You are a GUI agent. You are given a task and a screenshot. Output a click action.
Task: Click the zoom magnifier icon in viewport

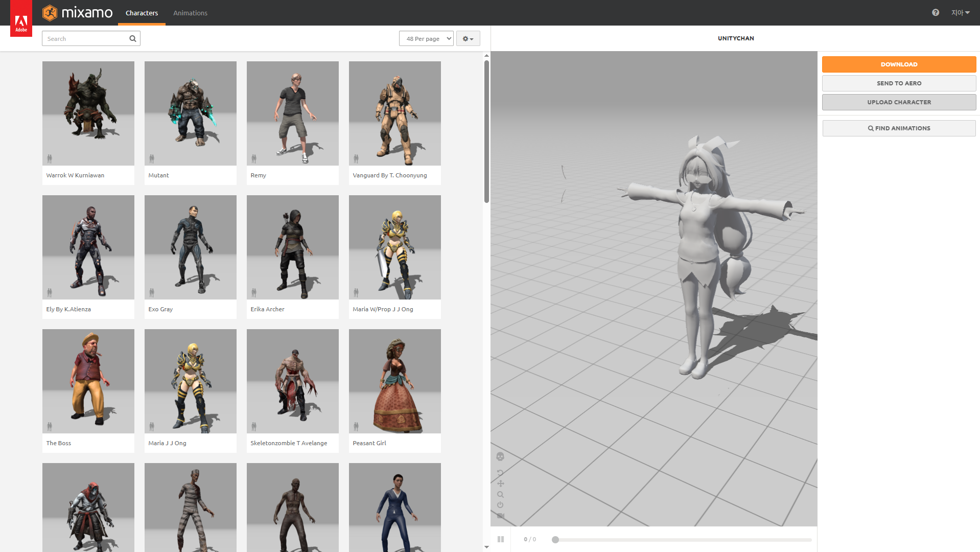click(500, 494)
